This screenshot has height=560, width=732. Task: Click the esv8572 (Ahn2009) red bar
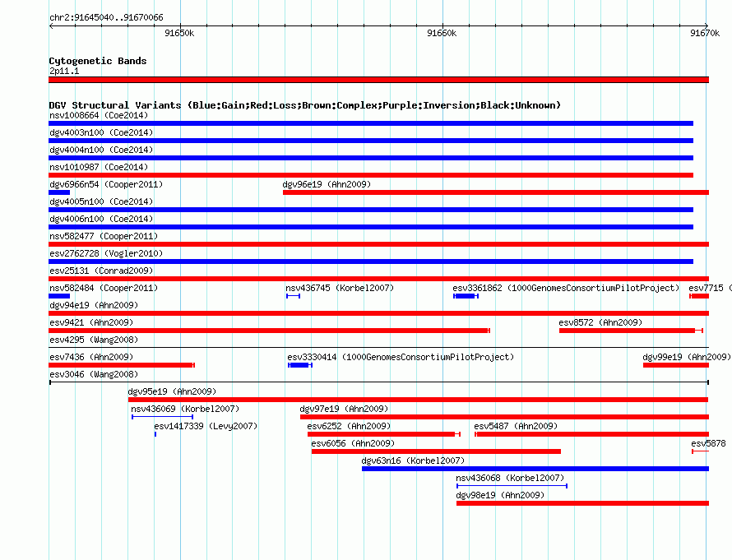[x=631, y=331]
